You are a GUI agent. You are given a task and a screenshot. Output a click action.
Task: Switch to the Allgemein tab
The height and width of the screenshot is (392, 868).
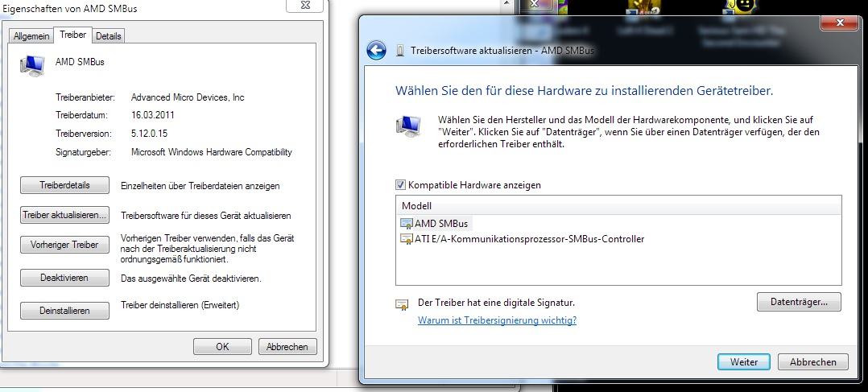pyautogui.click(x=31, y=36)
